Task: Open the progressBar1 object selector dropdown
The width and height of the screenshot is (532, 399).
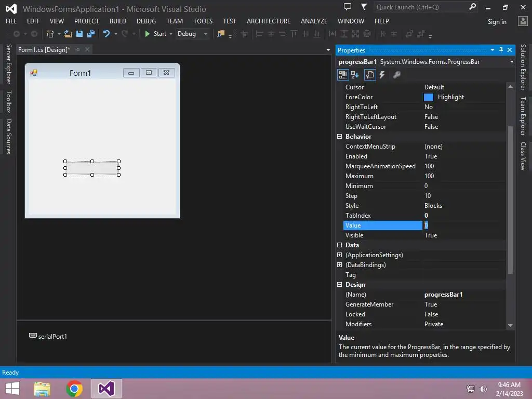Action: [512, 62]
